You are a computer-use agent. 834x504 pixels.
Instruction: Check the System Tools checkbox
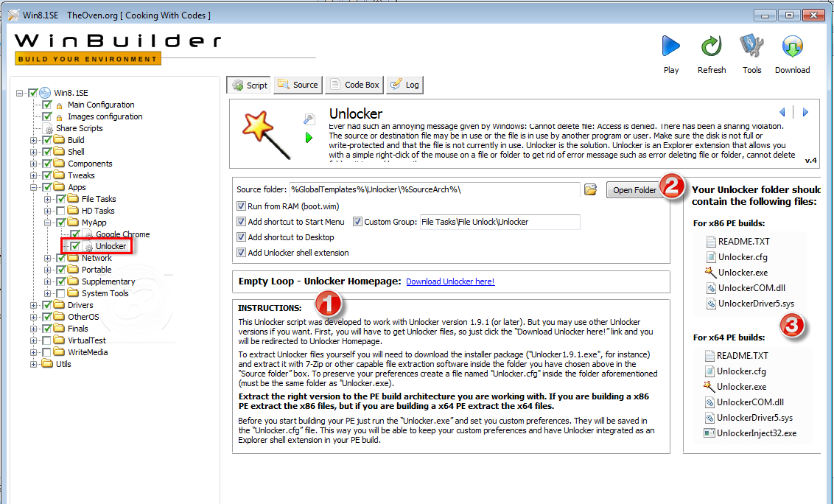click(61, 293)
